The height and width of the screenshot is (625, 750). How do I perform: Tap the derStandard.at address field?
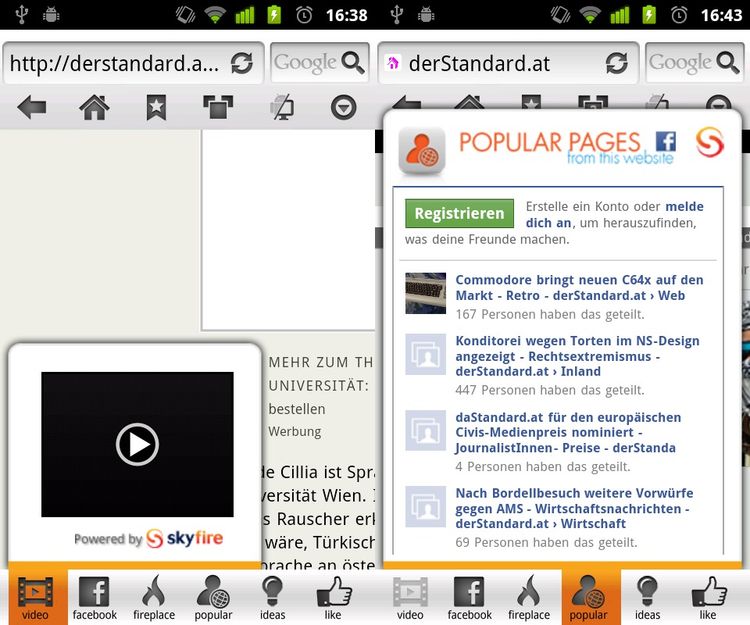(x=490, y=63)
